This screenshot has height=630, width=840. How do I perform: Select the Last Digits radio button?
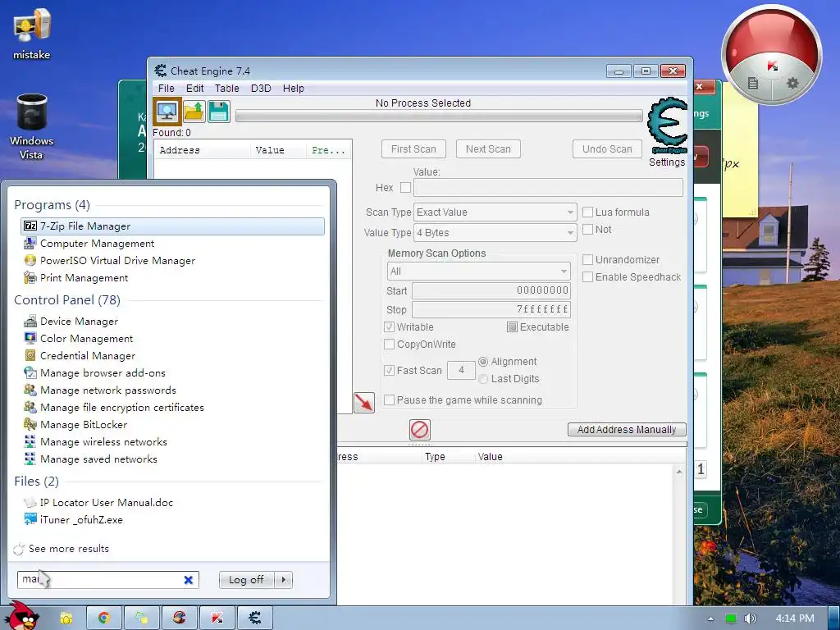pyautogui.click(x=482, y=379)
